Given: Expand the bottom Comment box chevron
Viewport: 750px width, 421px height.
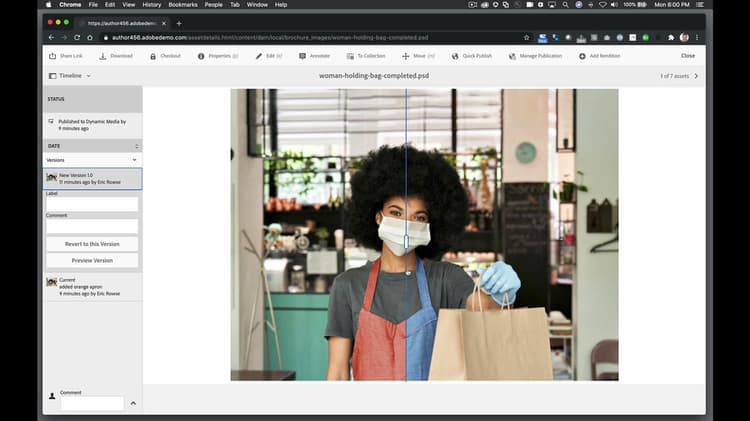Looking at the screenshot, I should (133, 403).
